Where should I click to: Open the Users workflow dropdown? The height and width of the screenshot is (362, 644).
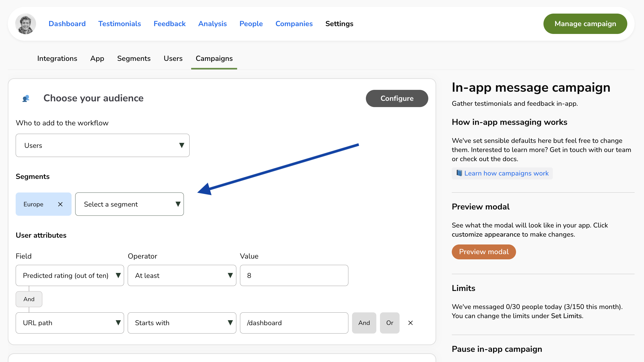[102, 145]
